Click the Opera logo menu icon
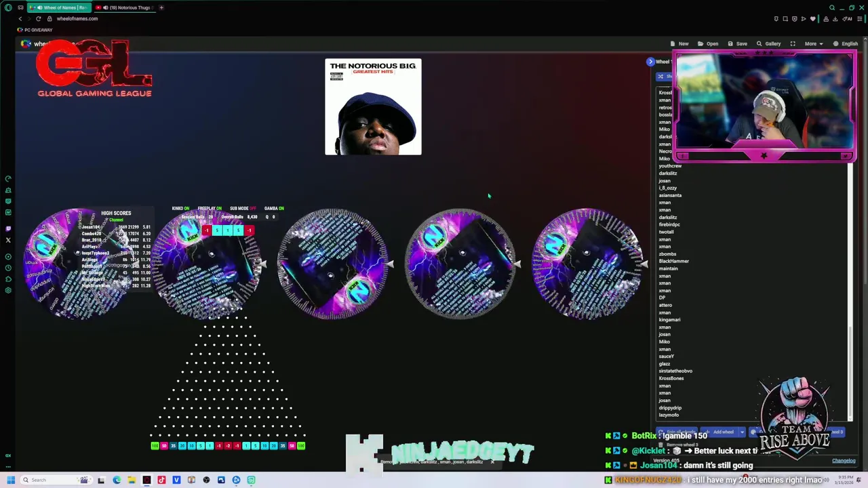 (x=8, y=7)
